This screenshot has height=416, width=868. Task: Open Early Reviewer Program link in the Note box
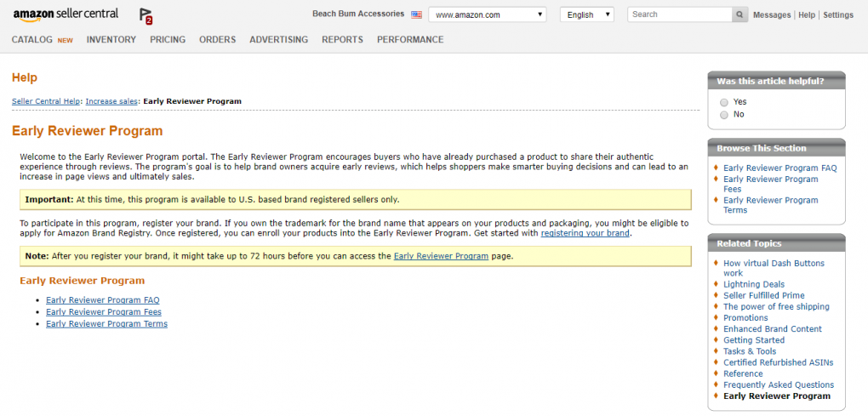(441, 256)
